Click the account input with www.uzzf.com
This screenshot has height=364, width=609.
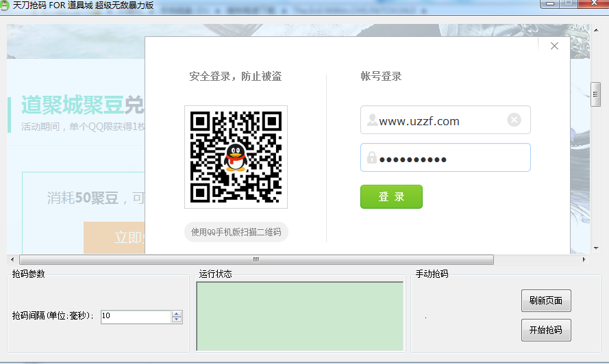click(x=445, y=120)
